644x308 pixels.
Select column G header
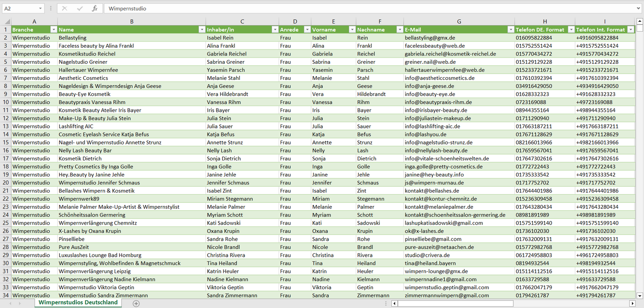pyautogui.click(x=459, y=21)
